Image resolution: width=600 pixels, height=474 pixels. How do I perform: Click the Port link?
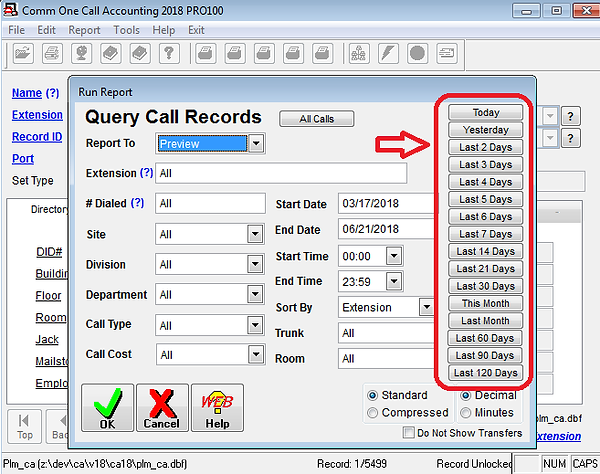(23, 158)
